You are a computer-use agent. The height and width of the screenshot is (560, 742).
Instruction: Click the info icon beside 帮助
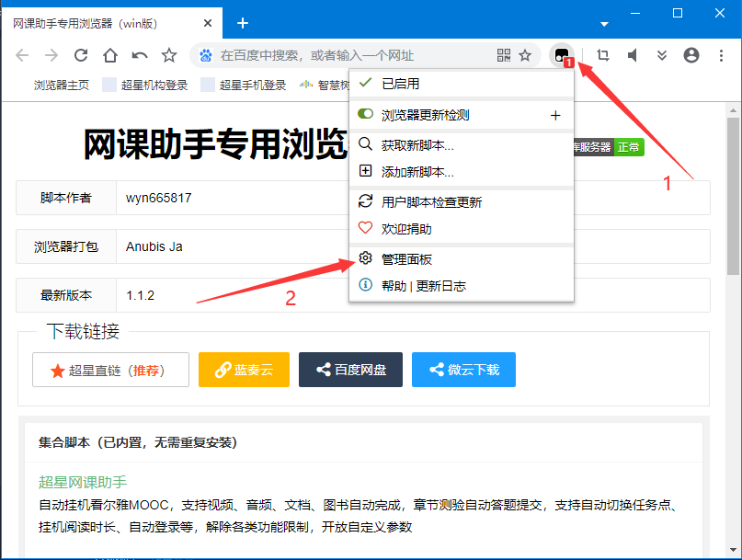click(365, 284)
